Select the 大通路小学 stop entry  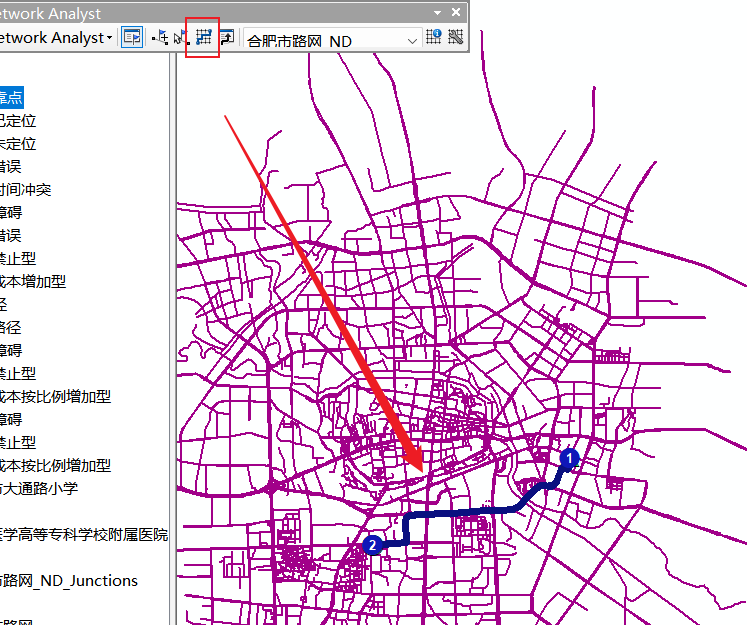39,488
